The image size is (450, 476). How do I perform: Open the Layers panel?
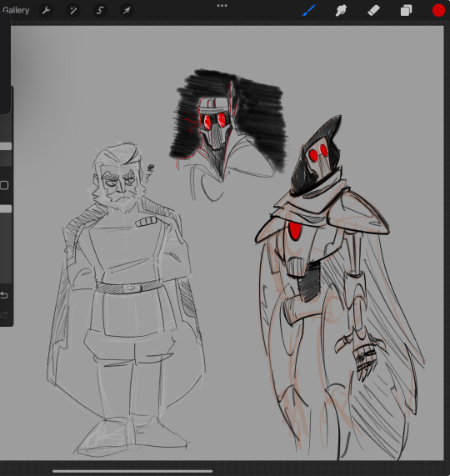[406, 11]
